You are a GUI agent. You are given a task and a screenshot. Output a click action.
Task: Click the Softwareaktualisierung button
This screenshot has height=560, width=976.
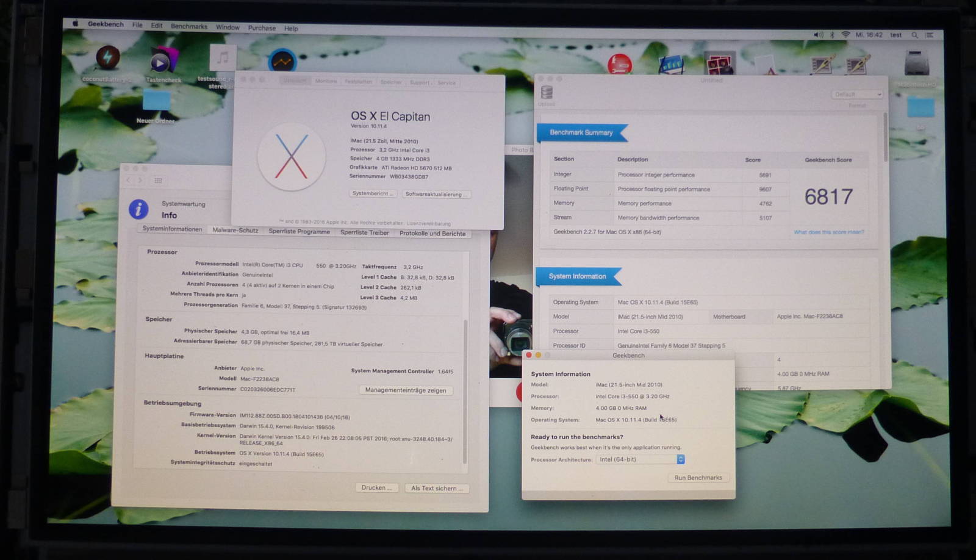(436, 195)
